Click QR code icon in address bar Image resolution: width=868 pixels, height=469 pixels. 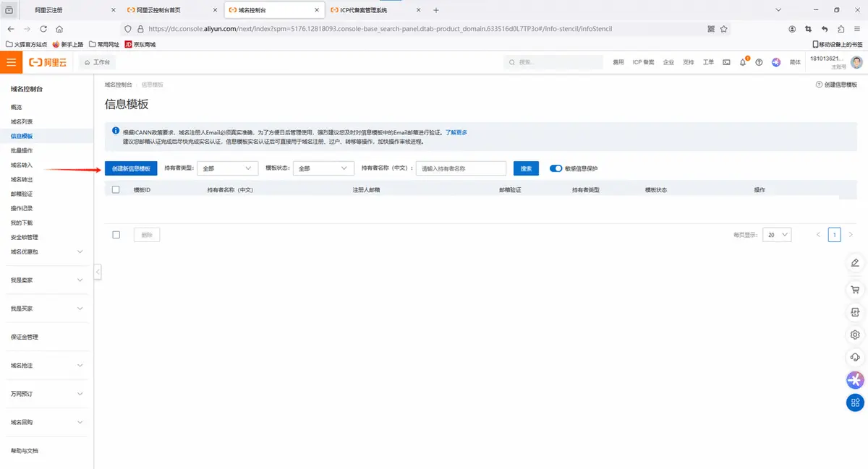click(711, 29)
